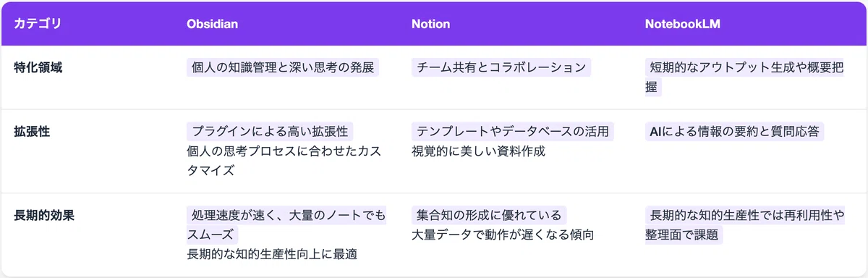Viewport: 868px width, 278px height.
Task: Click the カテゴリ column header
Action: point(38,24)
